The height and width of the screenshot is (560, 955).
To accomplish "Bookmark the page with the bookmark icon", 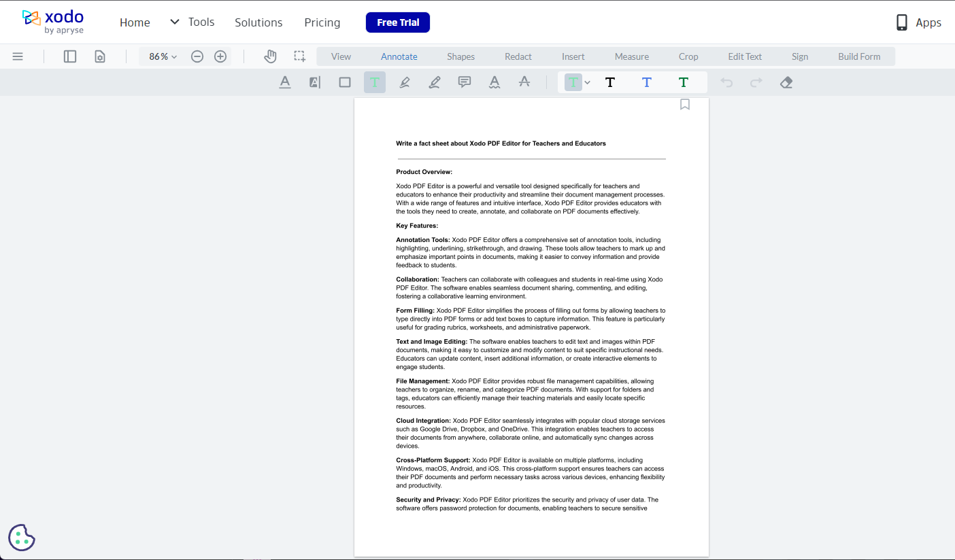I will click(x=685, y=104).
